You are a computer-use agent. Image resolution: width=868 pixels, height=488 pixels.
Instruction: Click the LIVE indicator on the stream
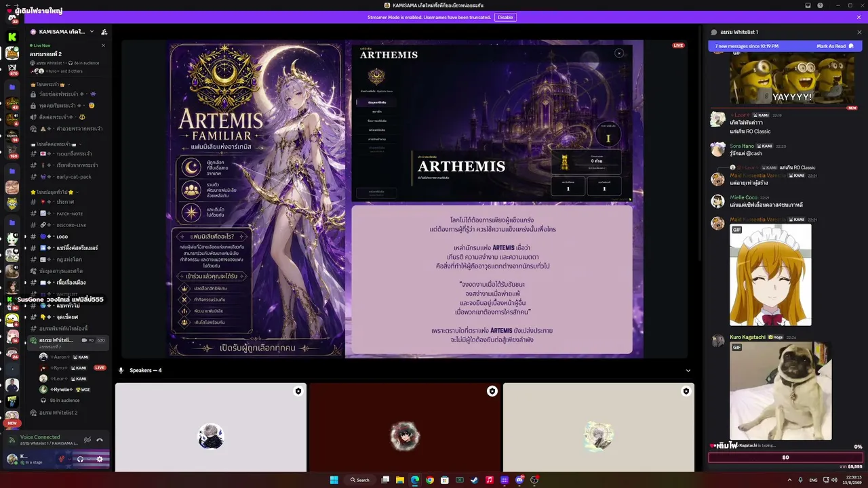pyautogui.click(x=678, y=45)
